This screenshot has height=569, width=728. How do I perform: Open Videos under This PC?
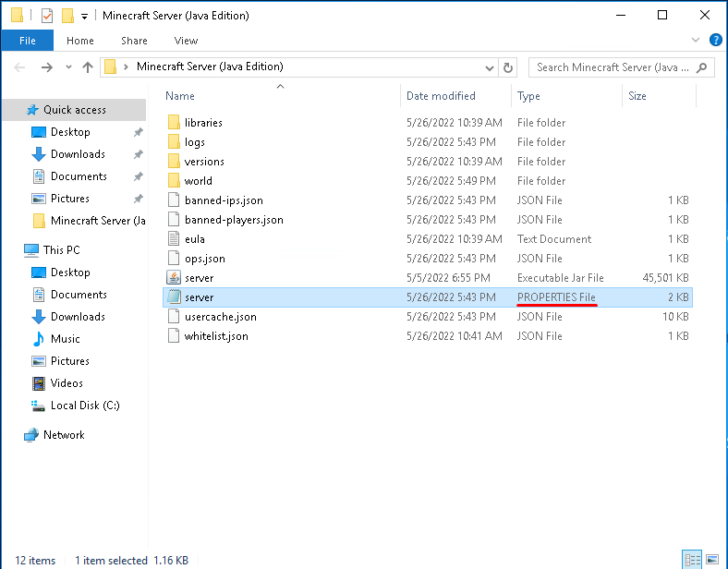coord(67,383)
